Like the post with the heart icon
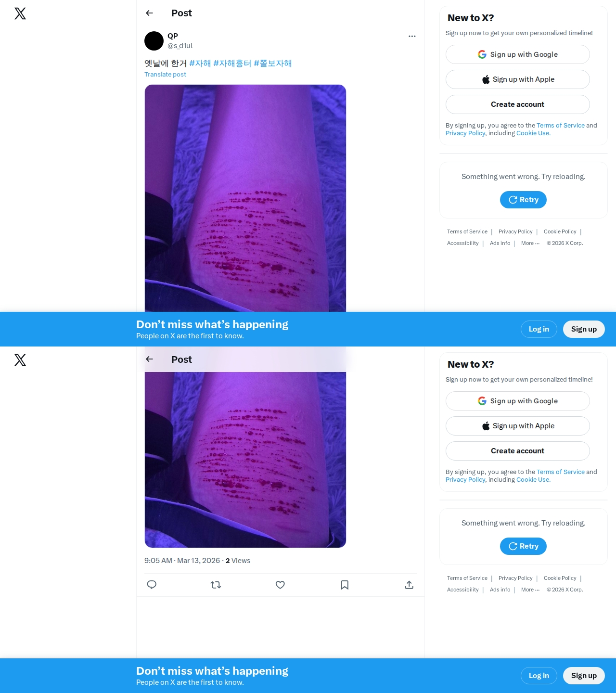616x693 pixels. point(280,585)
